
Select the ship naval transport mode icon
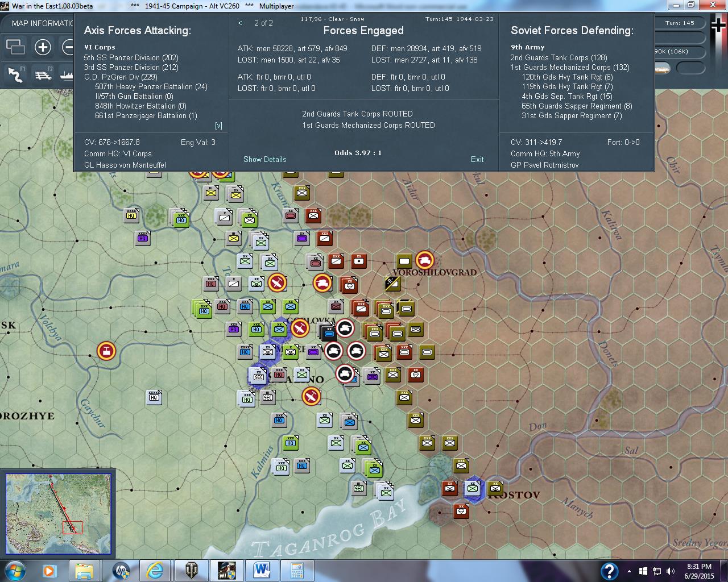[65, 74]
